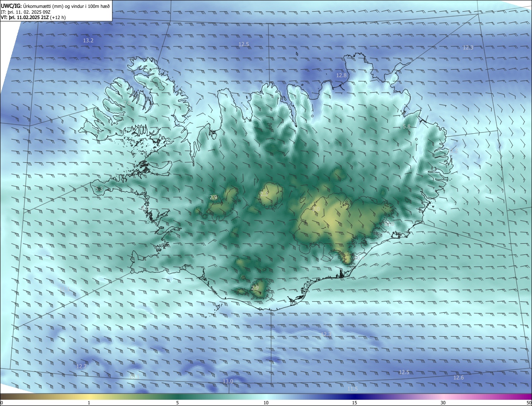Viewport: 532px width, 406px height.
Task: Select the 12.6 value on the map
Action: click(458, 378)
